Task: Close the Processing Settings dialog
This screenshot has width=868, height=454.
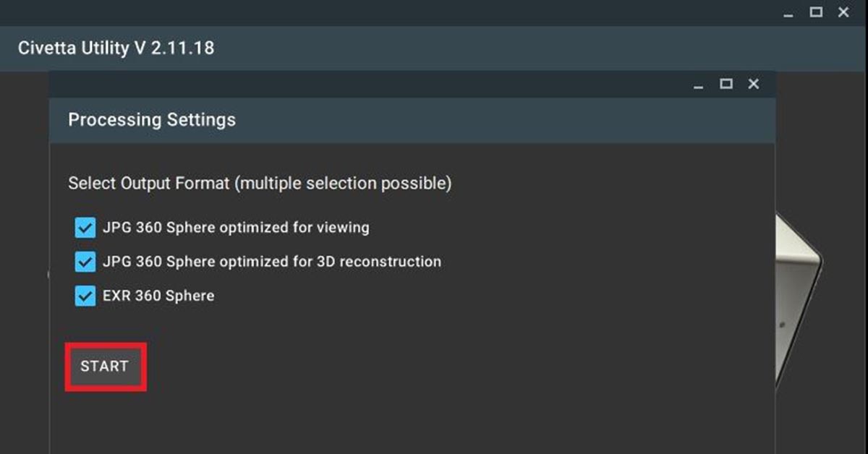Action: [x=754, y=85]
